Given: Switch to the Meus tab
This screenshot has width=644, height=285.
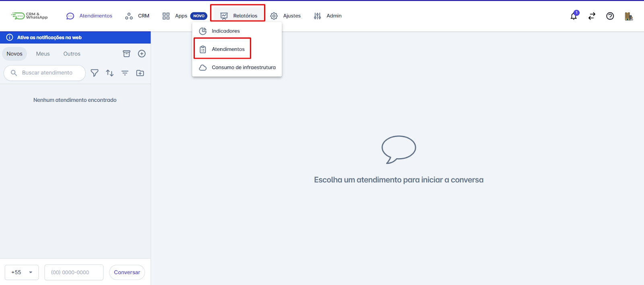Looking at the screenshot, I should point(43,54).
